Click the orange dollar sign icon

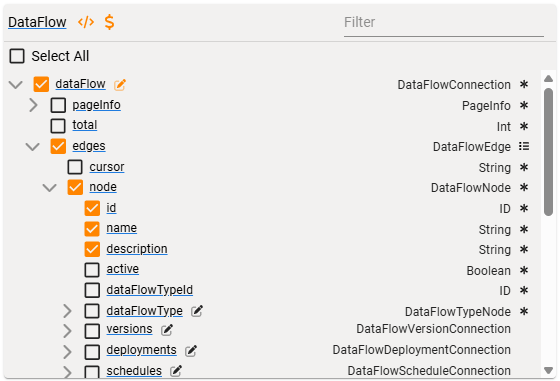(109, 22)
